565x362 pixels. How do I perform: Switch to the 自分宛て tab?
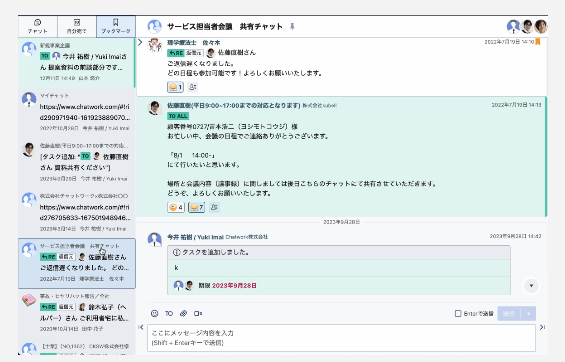pos(77,27)
